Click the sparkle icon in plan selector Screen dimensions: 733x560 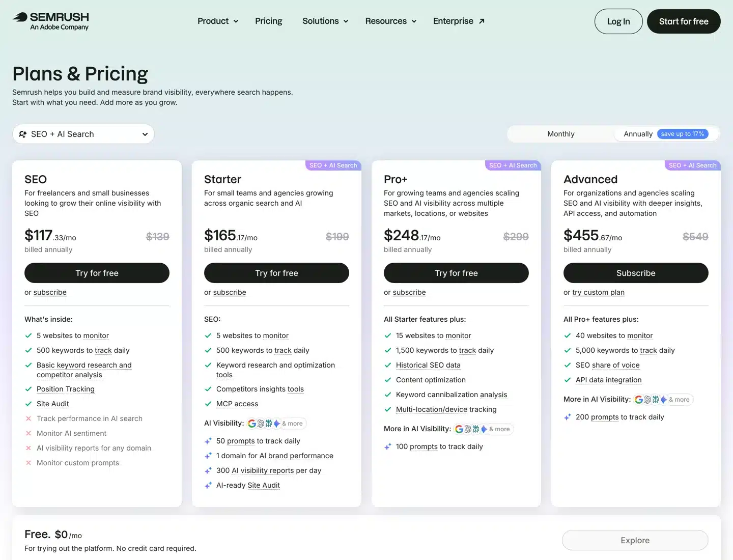pyautogui.click(x=23, y=134)
